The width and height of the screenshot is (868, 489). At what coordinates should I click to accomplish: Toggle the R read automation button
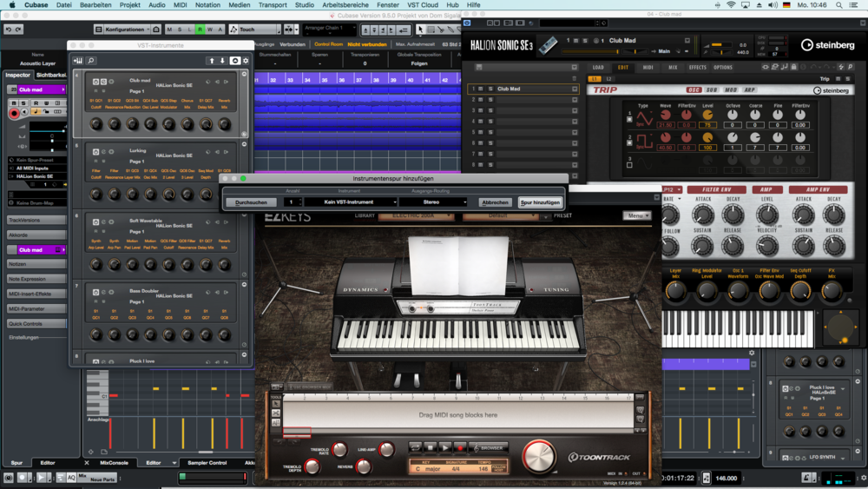click(x=200, y=30)
